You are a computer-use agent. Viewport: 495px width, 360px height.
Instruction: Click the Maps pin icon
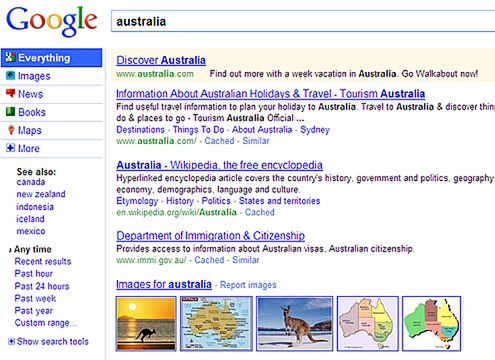pos(11,130)
